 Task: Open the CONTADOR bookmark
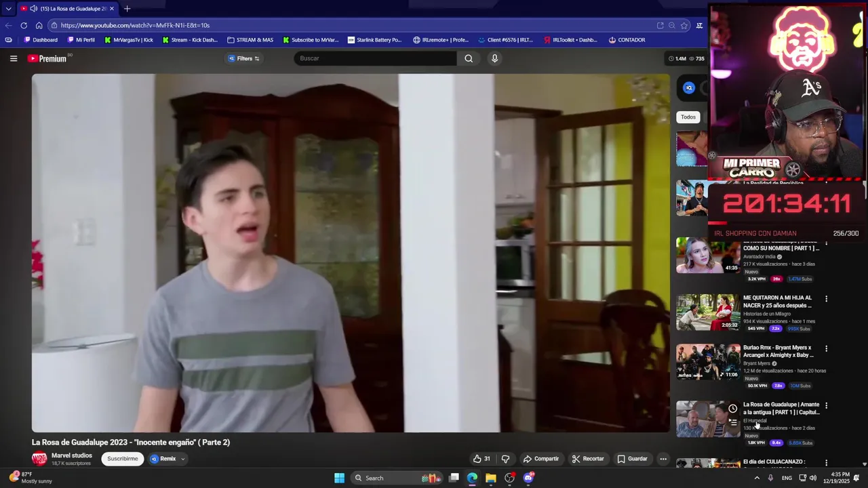[627, 40]
